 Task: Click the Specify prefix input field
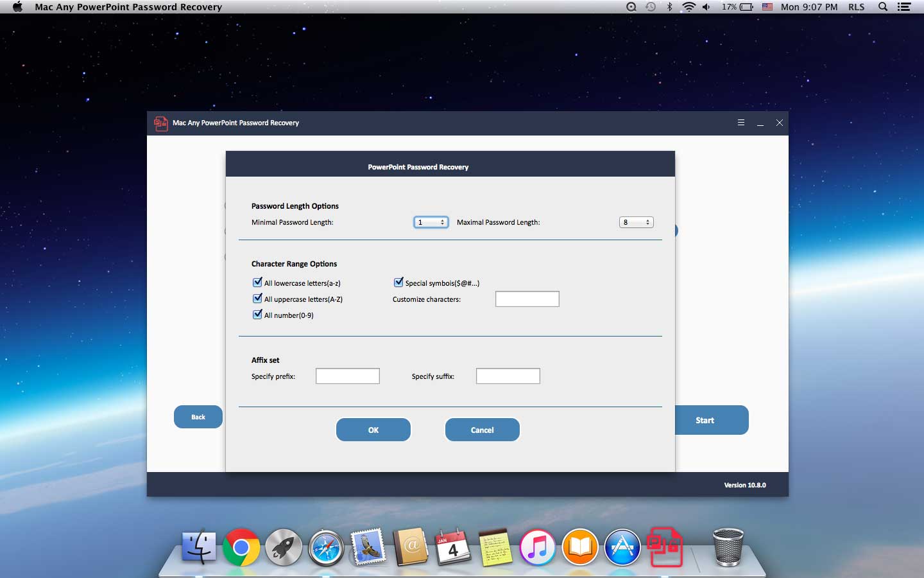tap(348, 376)
